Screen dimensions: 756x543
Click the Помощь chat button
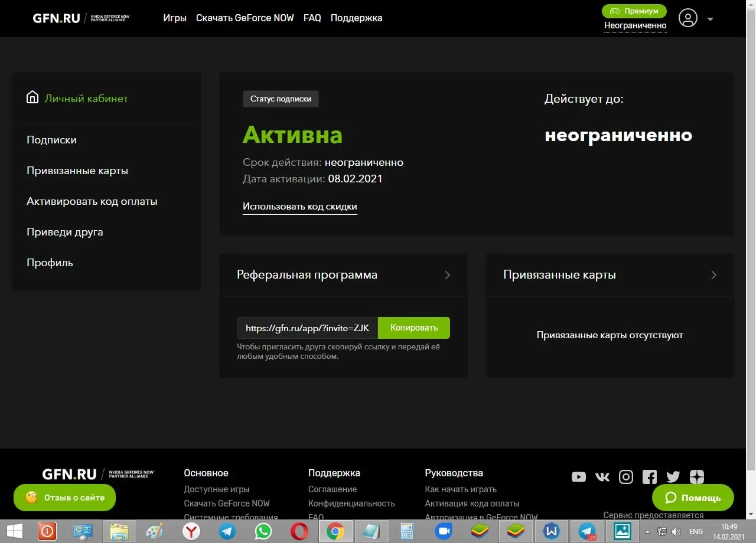693,498
